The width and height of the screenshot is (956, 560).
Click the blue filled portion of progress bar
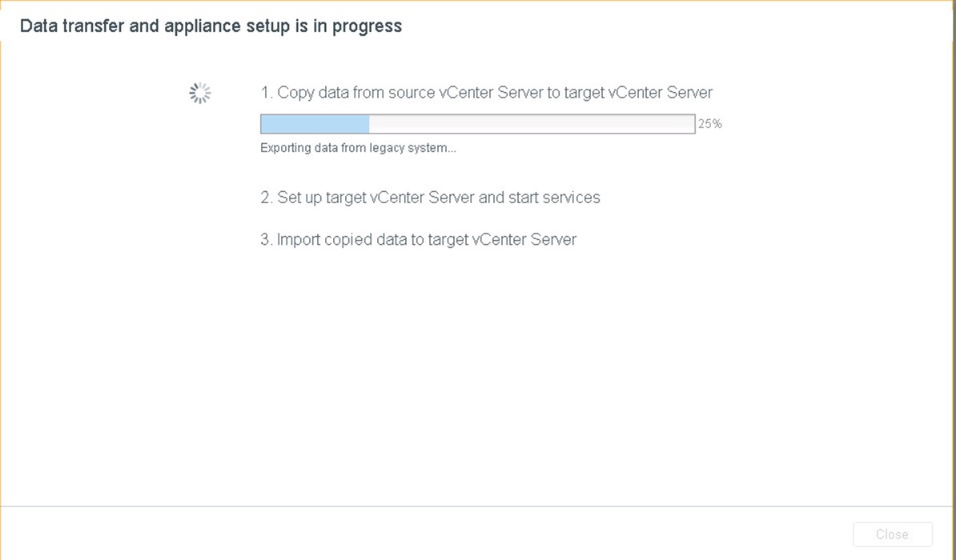pos(315,124)
